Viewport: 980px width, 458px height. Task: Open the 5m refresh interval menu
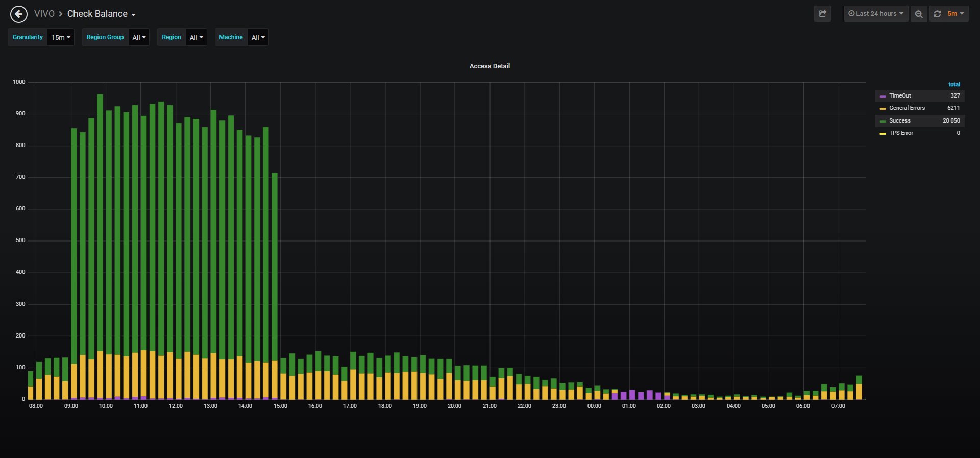[x=955, y=14]
